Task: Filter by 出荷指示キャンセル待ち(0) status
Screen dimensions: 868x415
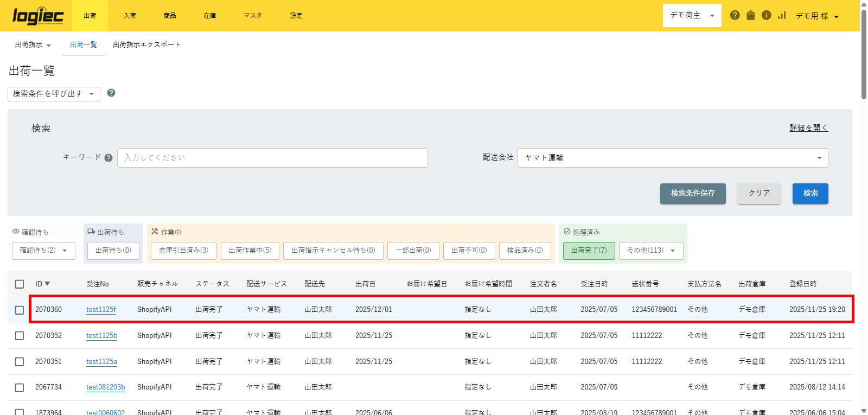Action: [x=333, y=251]
